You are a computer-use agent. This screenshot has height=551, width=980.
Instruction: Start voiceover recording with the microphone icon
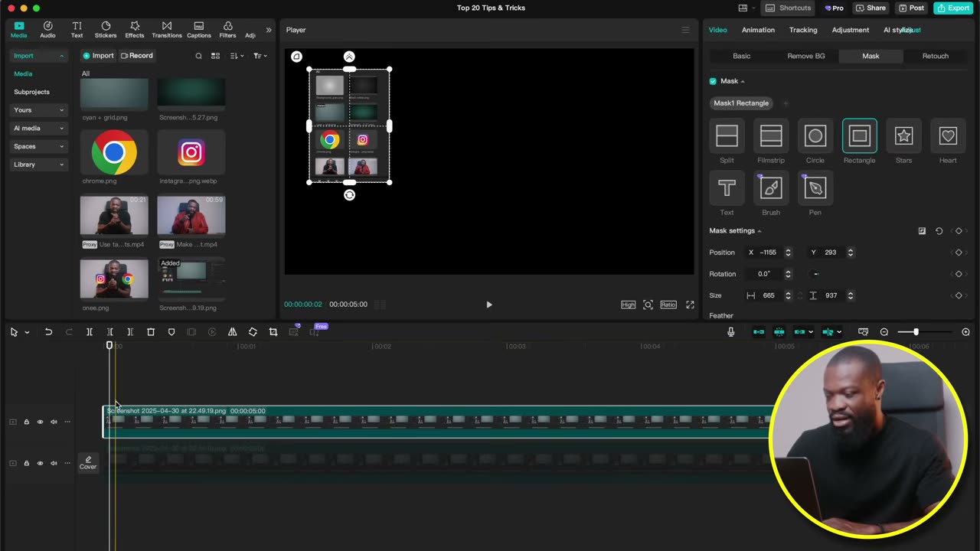[x=730, y=332]
